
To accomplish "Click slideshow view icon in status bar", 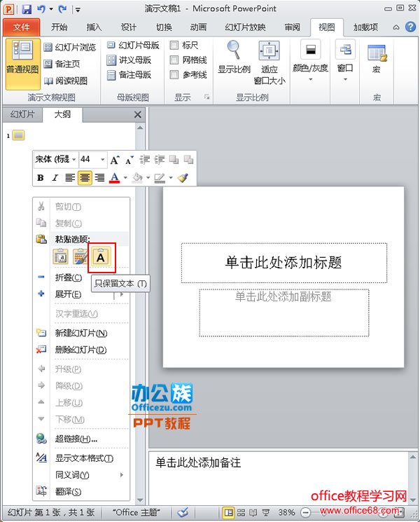I will [265, 513].
